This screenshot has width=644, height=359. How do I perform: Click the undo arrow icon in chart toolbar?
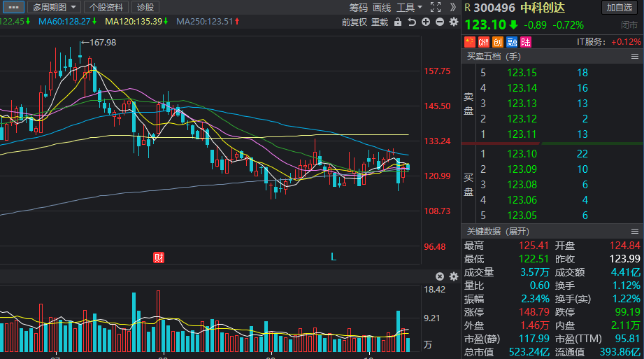[412, 22]
